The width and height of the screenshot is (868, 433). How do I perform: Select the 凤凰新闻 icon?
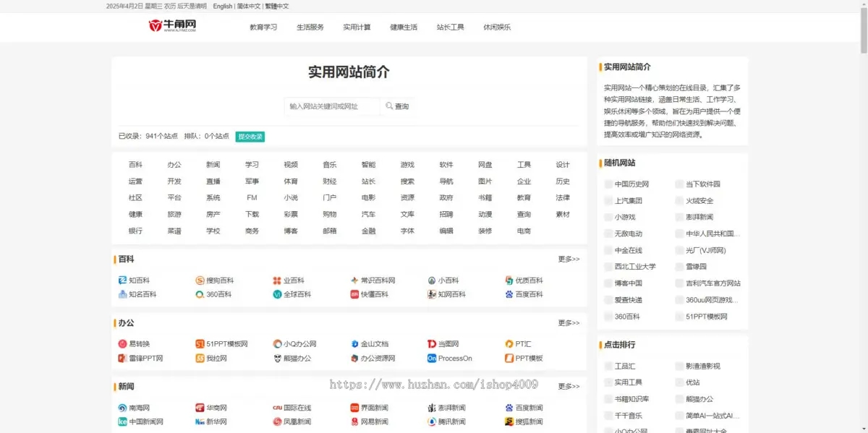tap(277, 421)
